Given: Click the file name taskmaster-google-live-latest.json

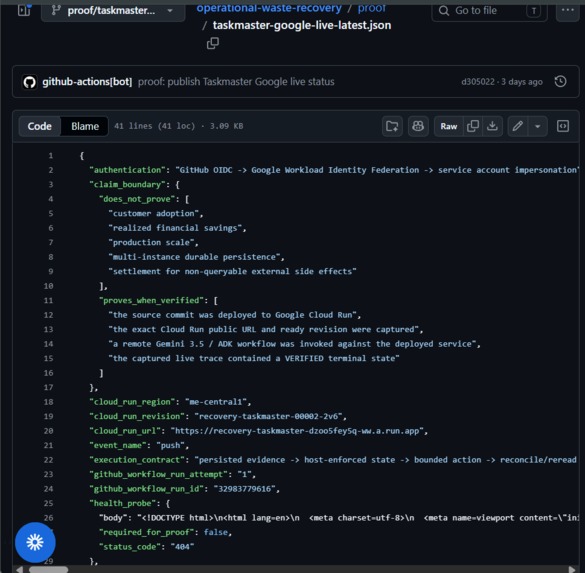Looking at the screenshot, I should point(302,25).
